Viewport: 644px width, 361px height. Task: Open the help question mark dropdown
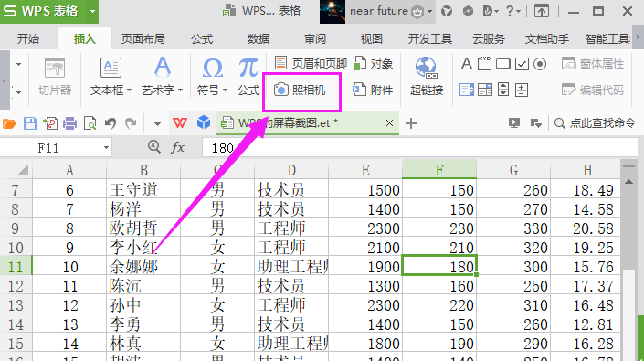tap(513, 11)
